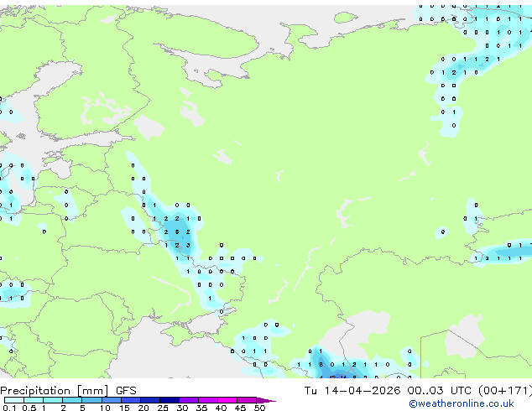Click the legend label '0.5'

click(x=29, y=408)
